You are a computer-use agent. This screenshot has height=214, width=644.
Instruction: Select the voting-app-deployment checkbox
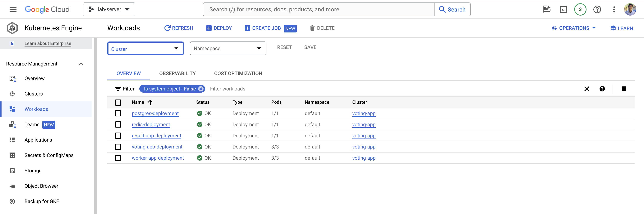point(118,147)
